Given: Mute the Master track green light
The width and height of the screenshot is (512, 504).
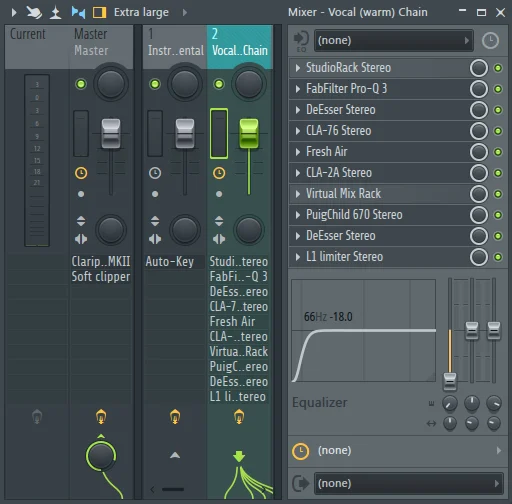Looking at the screenshot, I should coord(81,84).
